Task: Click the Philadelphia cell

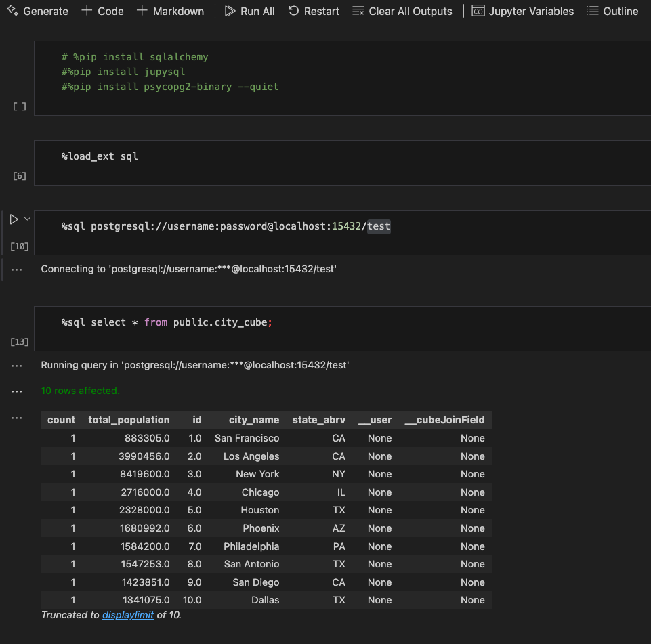Action: click(251, 546)
